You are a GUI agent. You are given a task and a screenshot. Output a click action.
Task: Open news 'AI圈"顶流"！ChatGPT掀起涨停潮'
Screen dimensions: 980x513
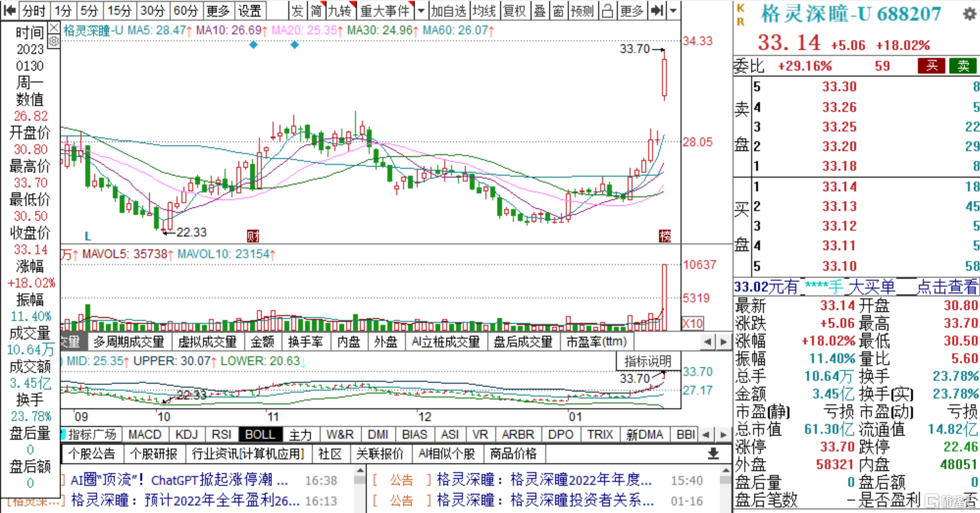pos(179,480)
